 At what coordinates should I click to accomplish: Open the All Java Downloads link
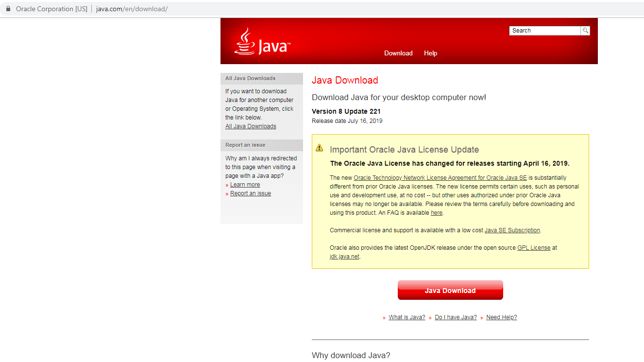coord(251,126)
